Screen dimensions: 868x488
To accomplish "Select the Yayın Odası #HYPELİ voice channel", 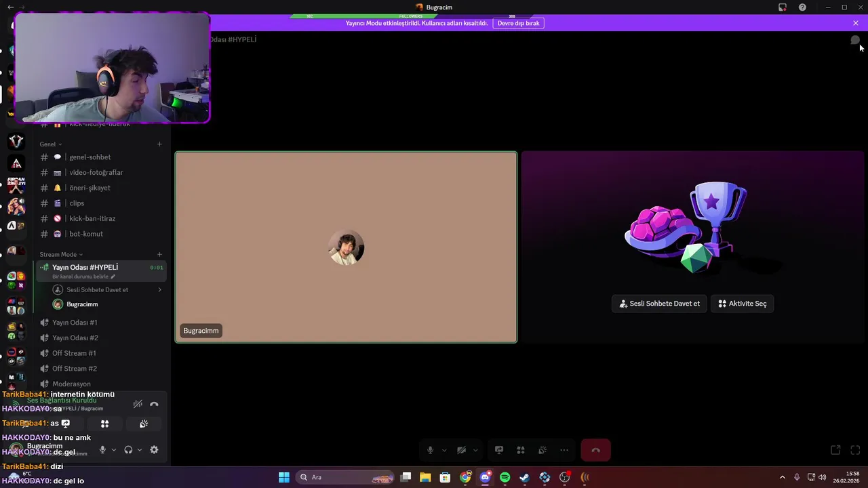I will point(101,270).
